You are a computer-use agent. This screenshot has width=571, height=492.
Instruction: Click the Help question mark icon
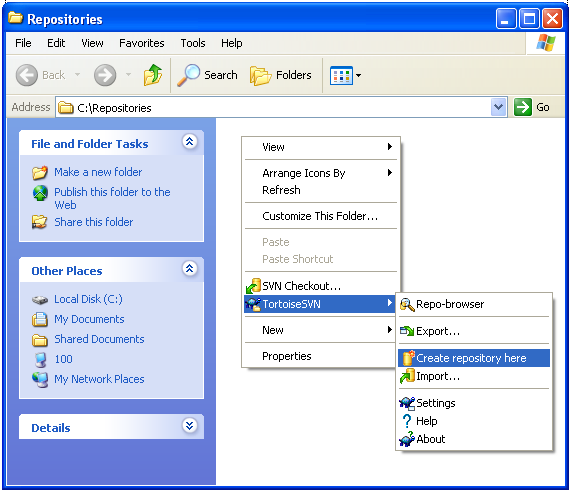click(407, 421)
